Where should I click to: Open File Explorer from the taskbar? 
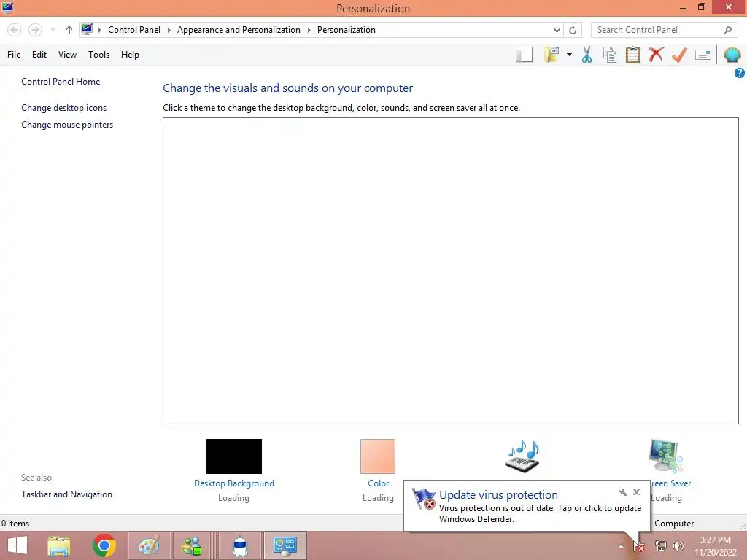coord(59,545)
